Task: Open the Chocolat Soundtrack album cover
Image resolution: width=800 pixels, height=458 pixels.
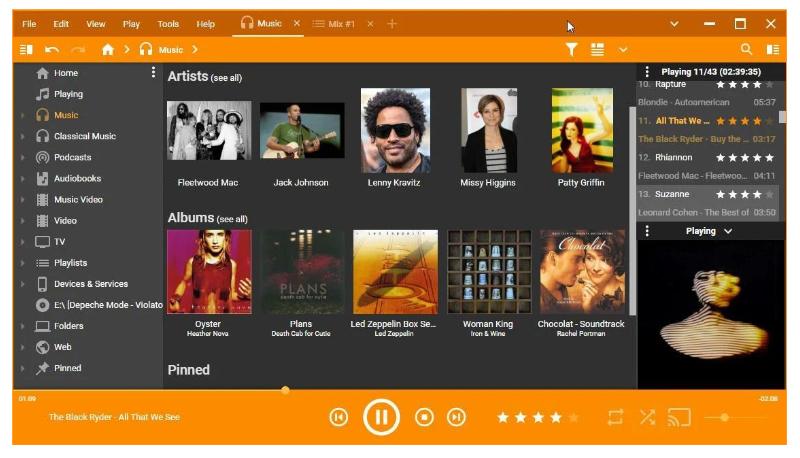Action: [x=582, y=271]
